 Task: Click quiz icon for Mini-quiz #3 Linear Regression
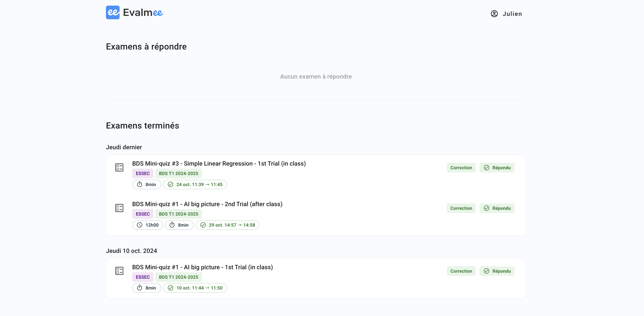click(119, 167)
